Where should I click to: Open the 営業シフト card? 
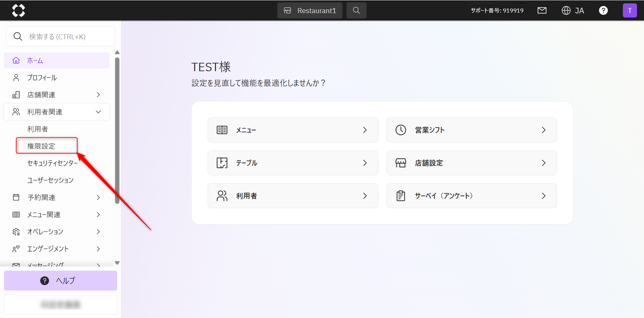pos(472,130)
